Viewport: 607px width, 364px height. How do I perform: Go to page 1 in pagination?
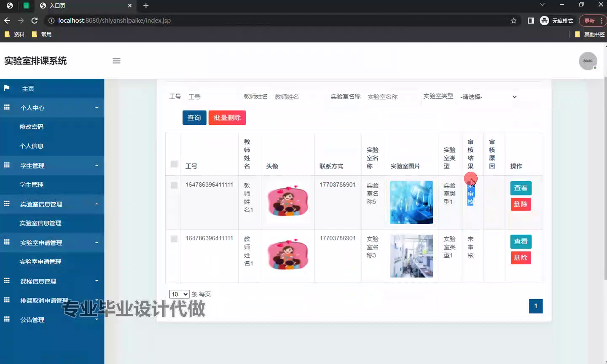click(536, 306)
